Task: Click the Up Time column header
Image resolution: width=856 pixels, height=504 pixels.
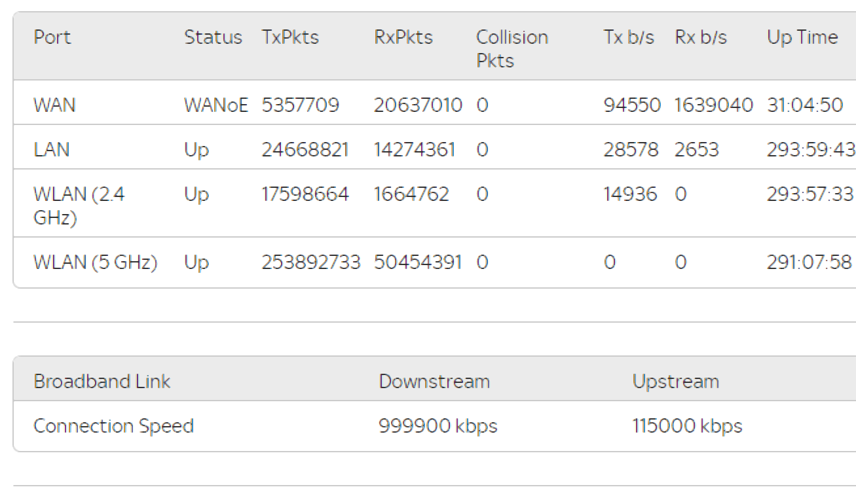Action: pos(802,37)
